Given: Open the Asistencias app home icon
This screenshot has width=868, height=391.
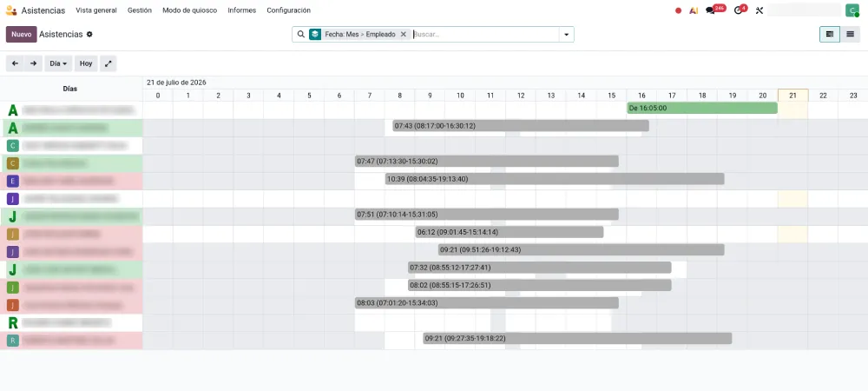Looking at the screenshot, I should (x=11, y=10).
